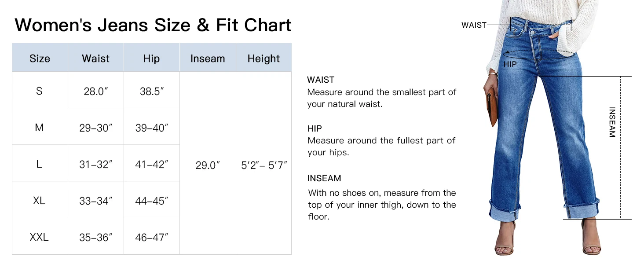Click the Women's Jeans Size & Fit Chart title

[x=153, y=25]
